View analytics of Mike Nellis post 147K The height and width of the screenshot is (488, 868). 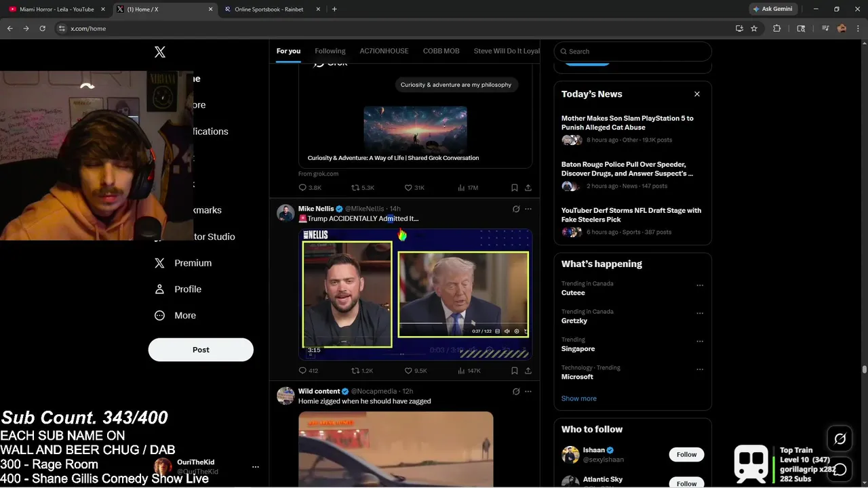[x=469, y=371]
